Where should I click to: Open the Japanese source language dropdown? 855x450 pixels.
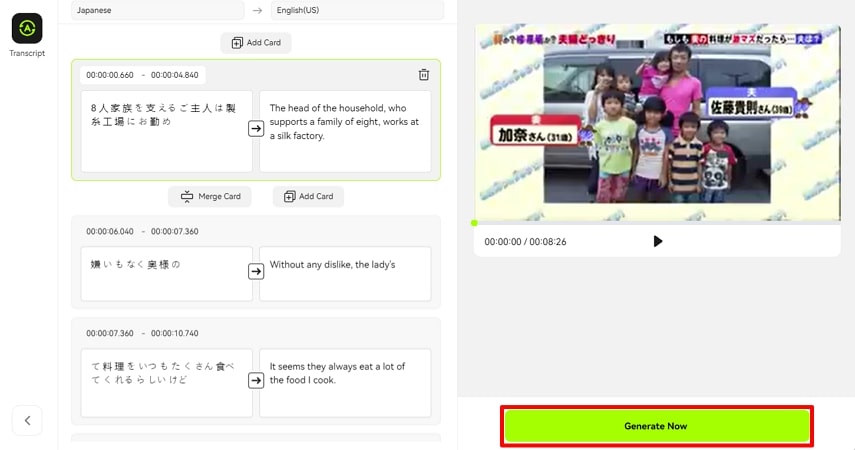click(x=157, y=10)
